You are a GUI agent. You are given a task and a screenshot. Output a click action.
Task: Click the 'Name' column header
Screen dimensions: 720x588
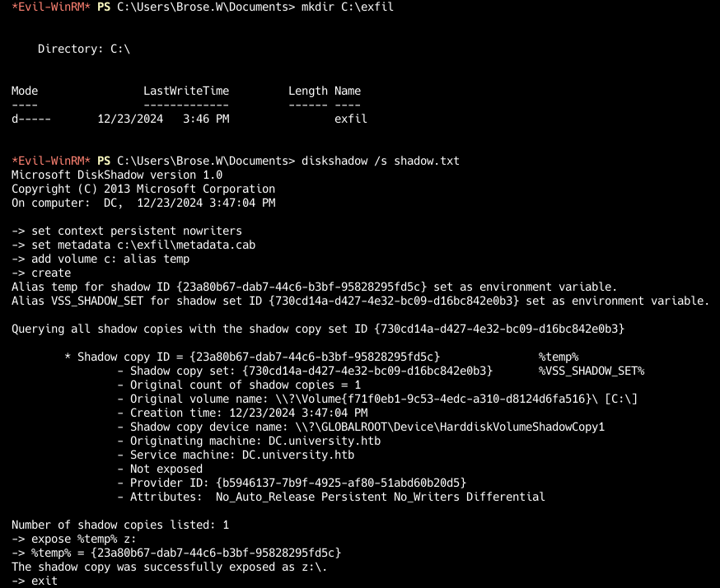click(x=347, y=91)
